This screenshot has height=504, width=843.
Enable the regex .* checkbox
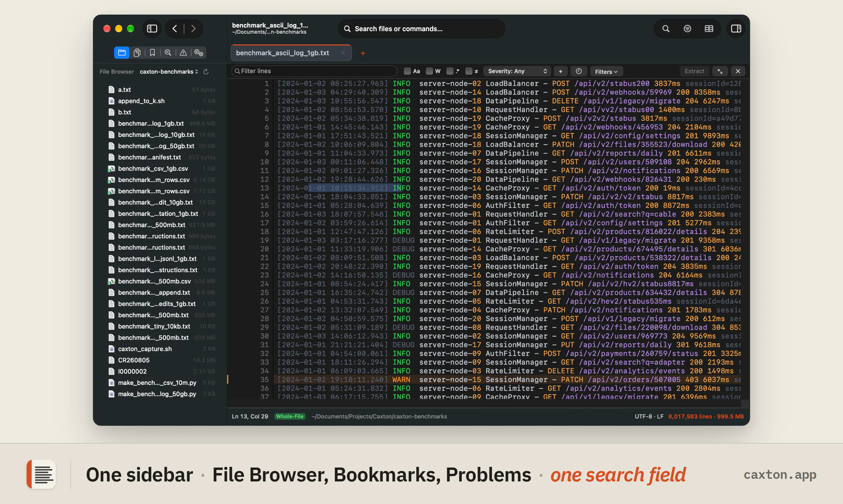click(450, 71)
